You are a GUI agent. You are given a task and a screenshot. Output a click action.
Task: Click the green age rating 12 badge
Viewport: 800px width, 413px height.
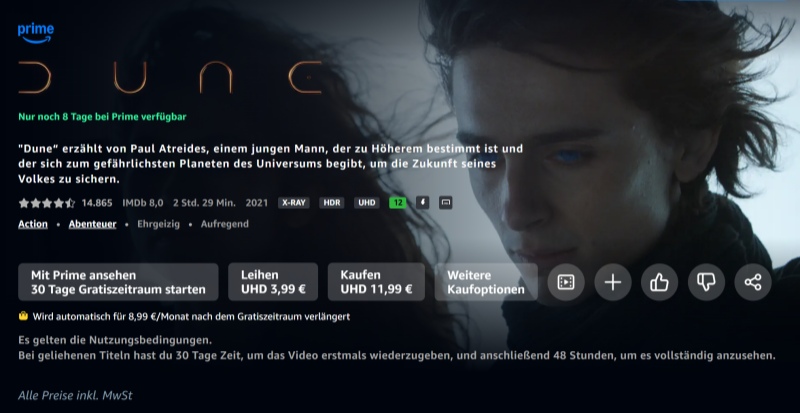(x=398, y=203)
